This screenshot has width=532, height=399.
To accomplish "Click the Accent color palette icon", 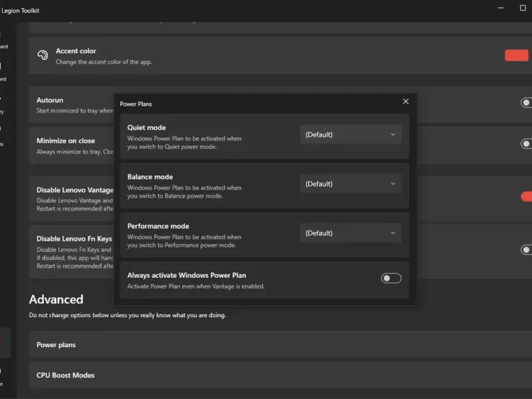I will coord(43,55).
